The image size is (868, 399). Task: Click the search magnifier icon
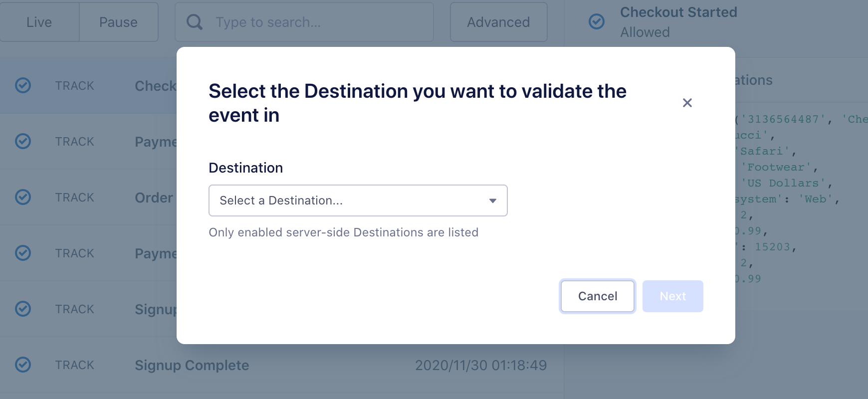click(x=195, y=22)
